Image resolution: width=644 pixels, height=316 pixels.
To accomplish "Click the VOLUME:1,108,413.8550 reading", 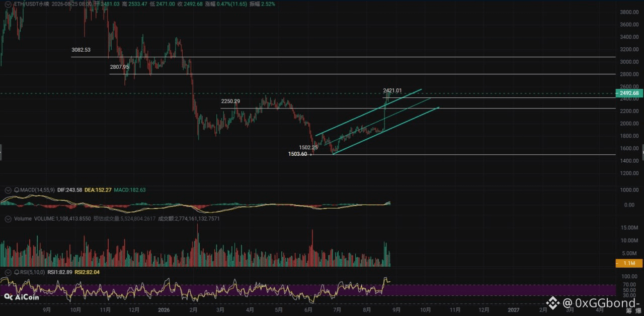I will click(x=63, y=219).
